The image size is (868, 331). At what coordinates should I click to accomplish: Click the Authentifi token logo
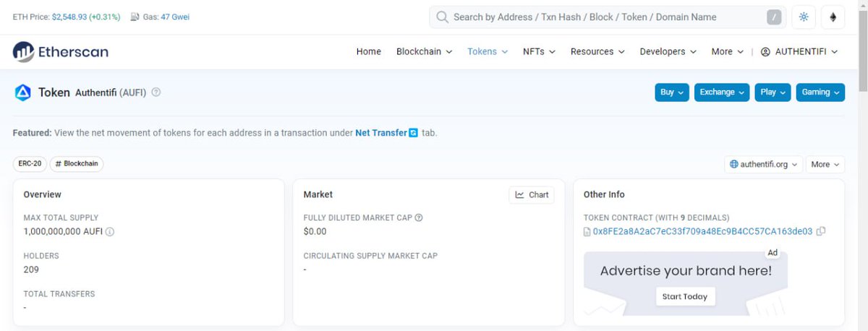(23, 93)
